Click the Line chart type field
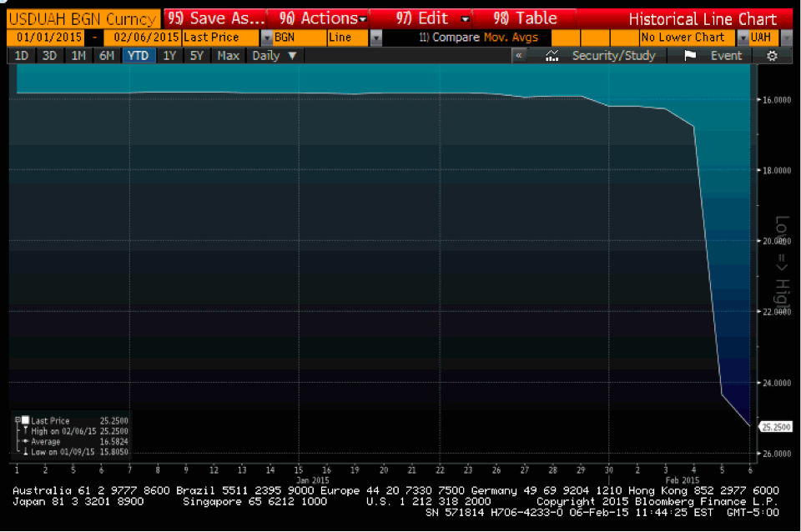Image resolution: width=801 pixels, height=532 pixels. coord(347,38)
